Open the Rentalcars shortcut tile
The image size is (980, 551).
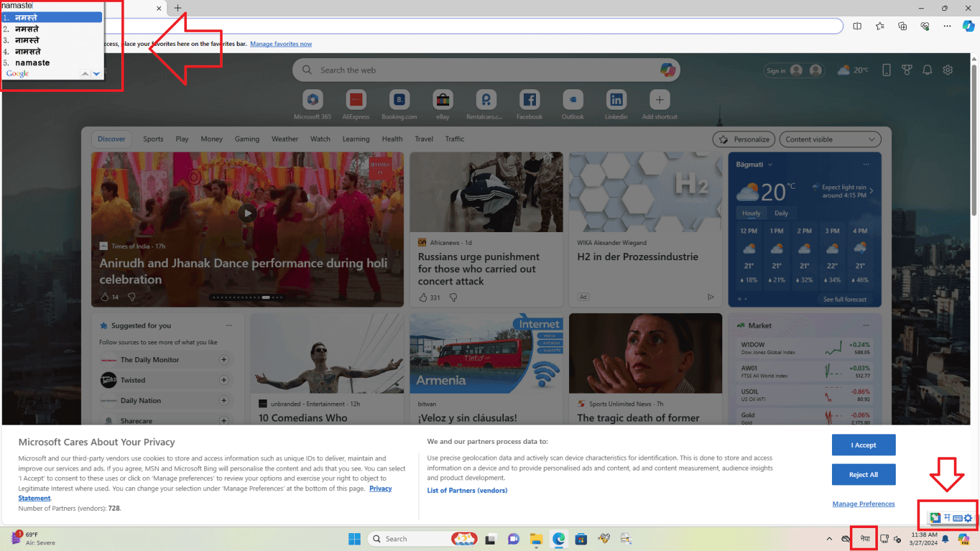(x=486, y=100)
